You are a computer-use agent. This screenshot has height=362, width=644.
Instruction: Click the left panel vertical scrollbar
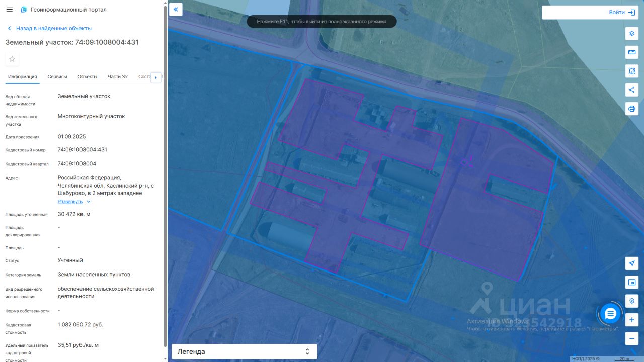tap(165, 176)
